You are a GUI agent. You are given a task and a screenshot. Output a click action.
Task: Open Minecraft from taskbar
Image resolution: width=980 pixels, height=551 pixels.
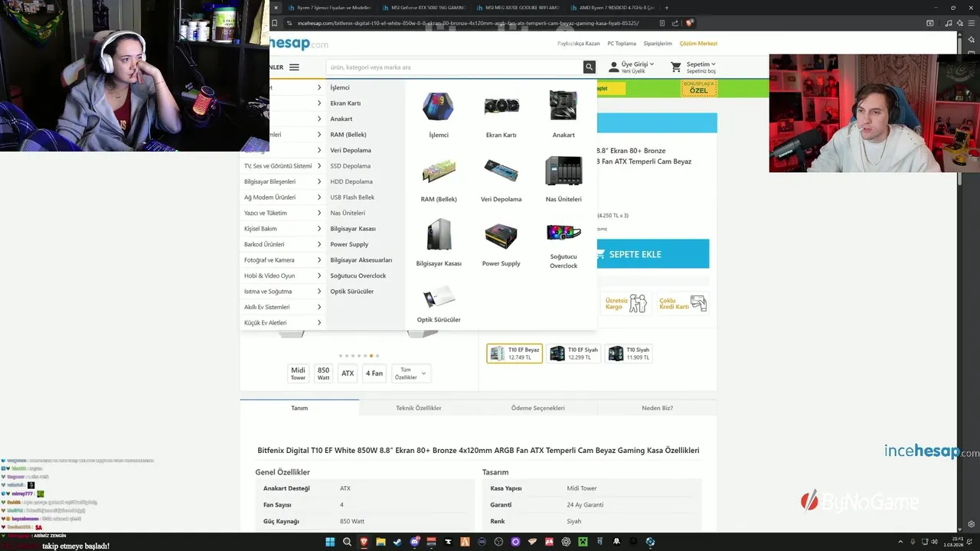pyautogui.click(x=583, y=542)
